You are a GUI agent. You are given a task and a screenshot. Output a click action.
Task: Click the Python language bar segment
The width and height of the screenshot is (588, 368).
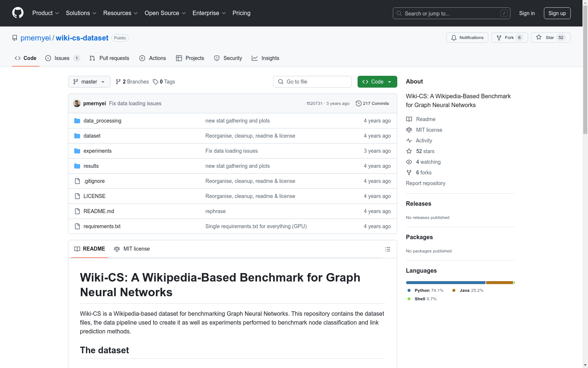pos(446,283)
